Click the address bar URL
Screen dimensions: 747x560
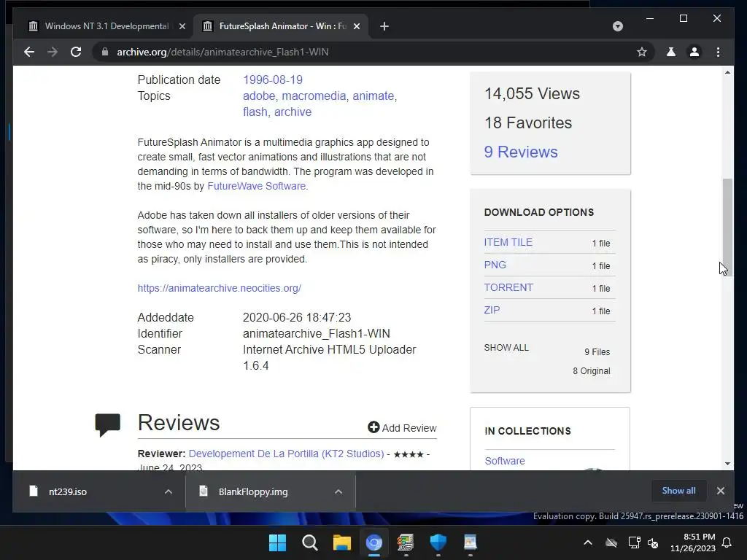point(222,52)
